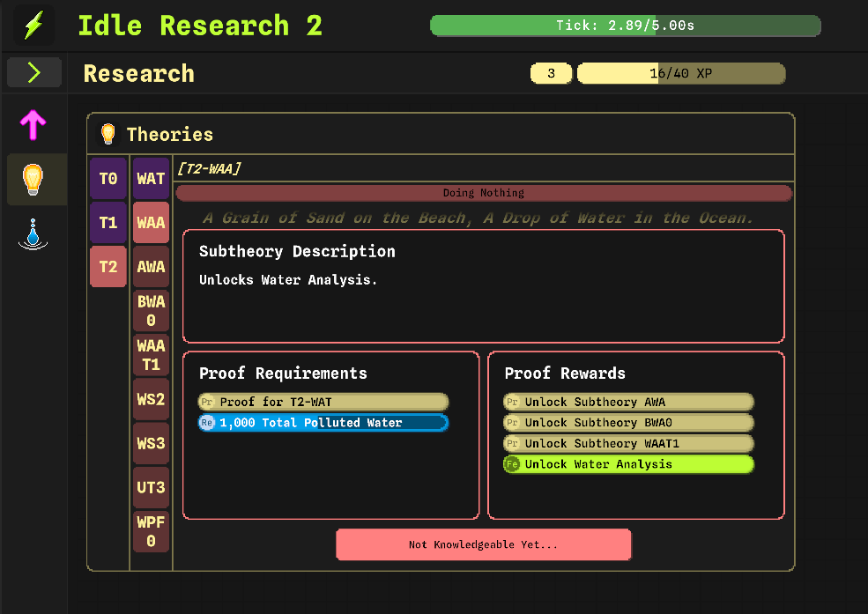The width and height of the screenshot is (868, 614).
Task: Choose the BWA0 subtheory
Action: [151, 311]
